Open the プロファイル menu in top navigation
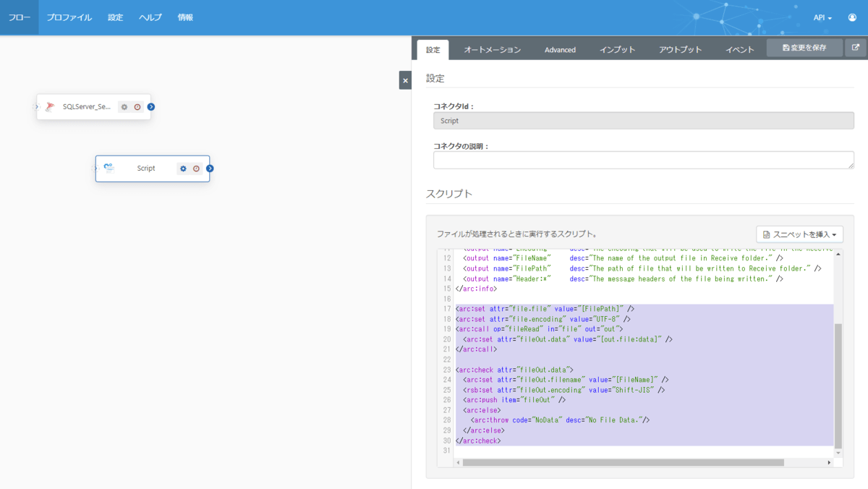The height and width of the screenshot is (489, 868). [x=69, y=17]
